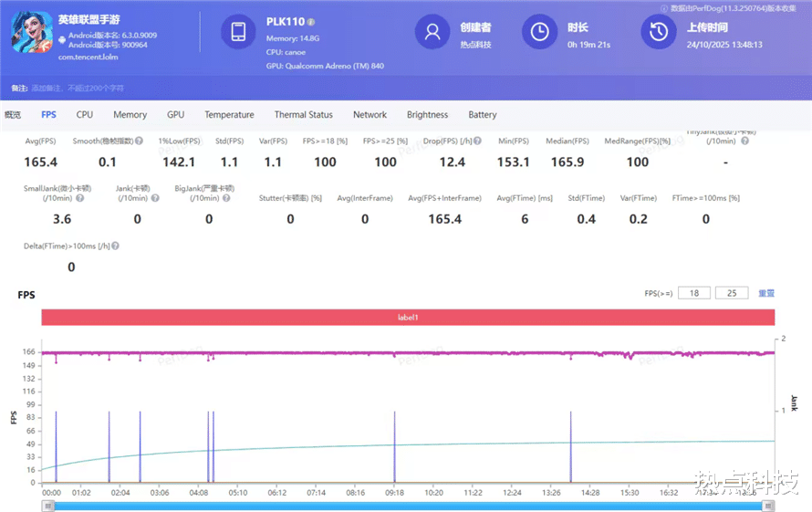
Task: Click the FPS threshold field showing 18
Action: 694,294
